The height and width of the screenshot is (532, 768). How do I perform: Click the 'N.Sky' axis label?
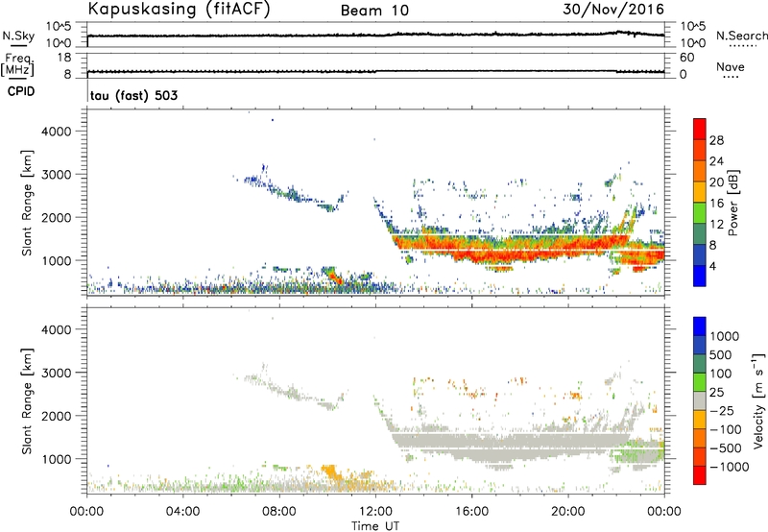point(18,36)
